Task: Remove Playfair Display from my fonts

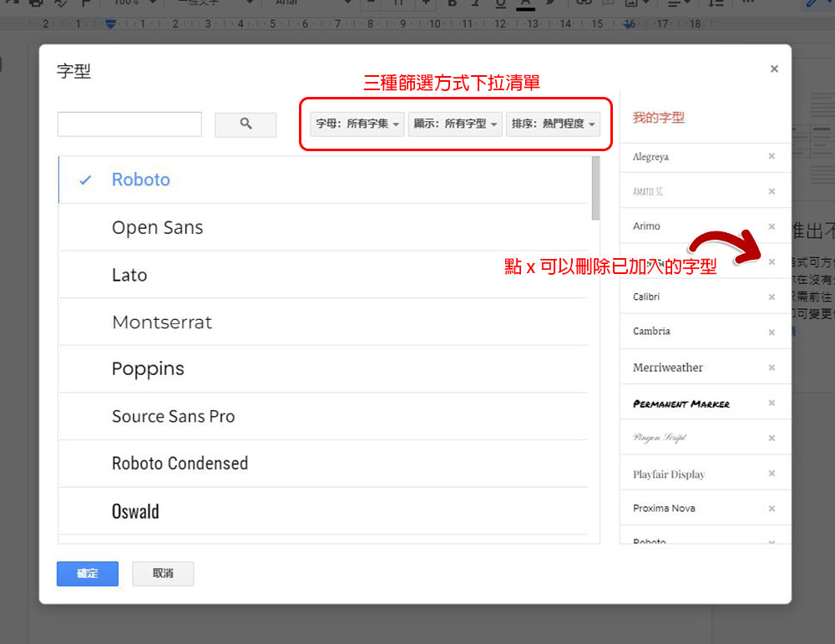Action: tap(772, 474)
